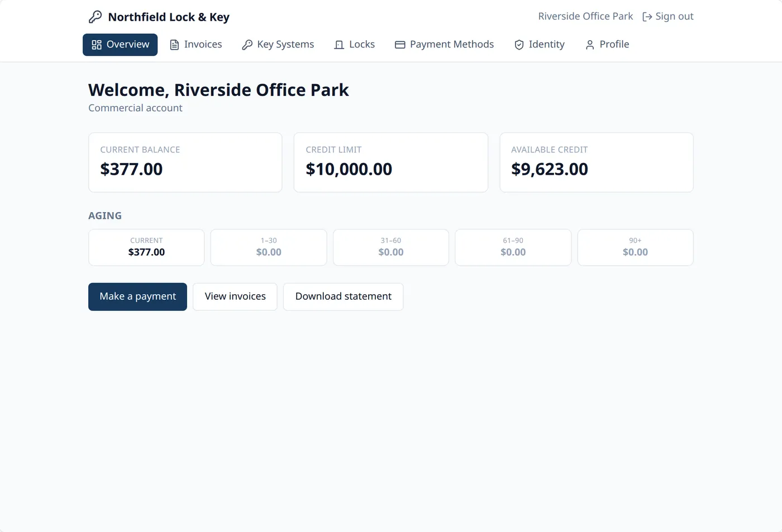Go to the Key Systems tab
Screen dimensions: 782x532
(278, 45)
